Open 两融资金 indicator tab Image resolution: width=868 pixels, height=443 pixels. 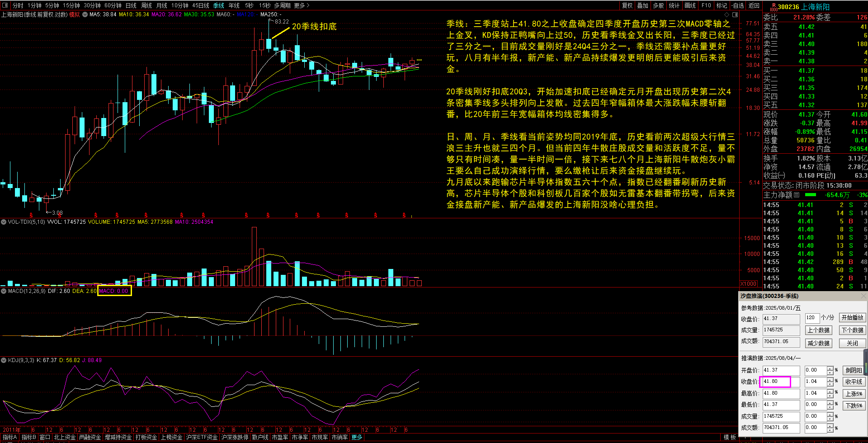pyautogui.click(x=90, y=437)
